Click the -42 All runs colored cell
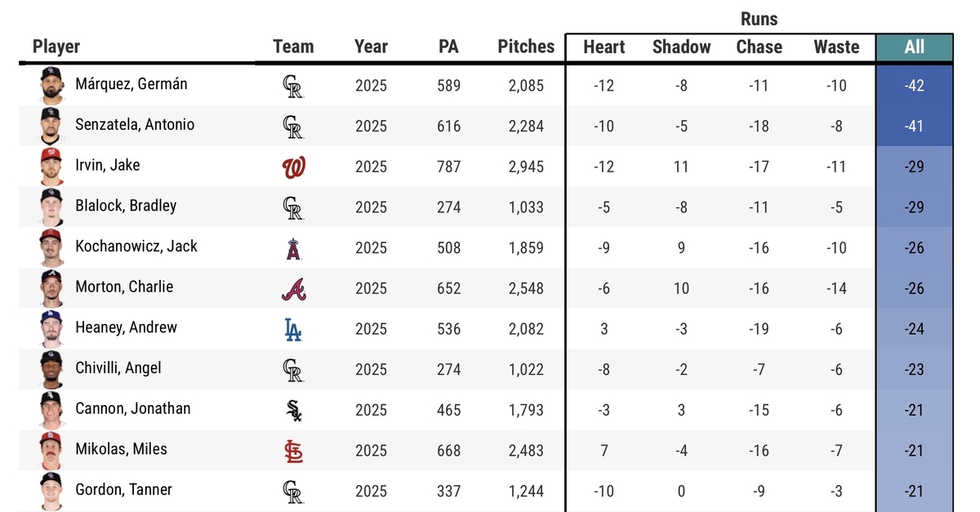The image size is (980, 512). pos(914,86)
